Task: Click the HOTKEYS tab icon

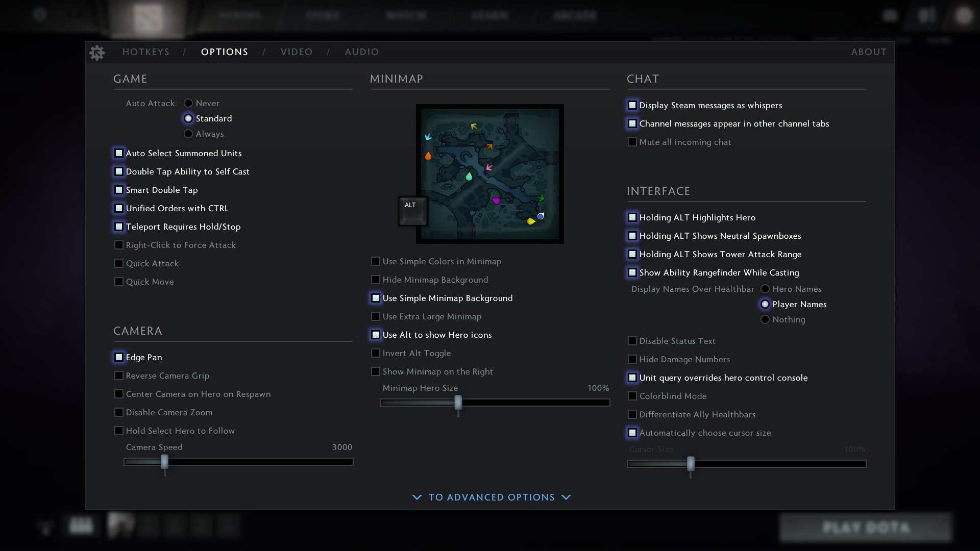Action: pyautogui.click(x=145, y=52)
